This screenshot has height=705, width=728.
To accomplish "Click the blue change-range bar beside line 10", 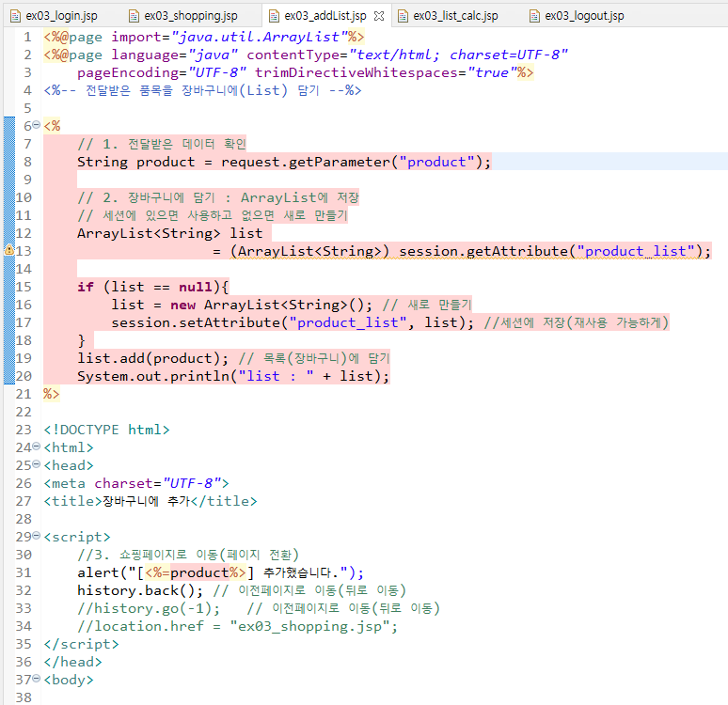I will pyautogui.click(x=9, y=197).
